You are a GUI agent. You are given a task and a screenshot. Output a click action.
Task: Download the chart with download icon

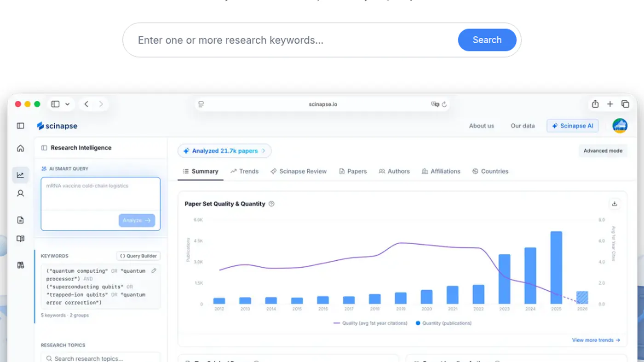tap(615, 204)
